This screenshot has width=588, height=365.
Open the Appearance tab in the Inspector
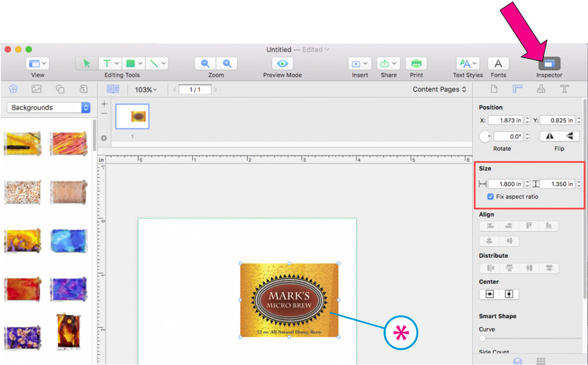tap(541, 89)
